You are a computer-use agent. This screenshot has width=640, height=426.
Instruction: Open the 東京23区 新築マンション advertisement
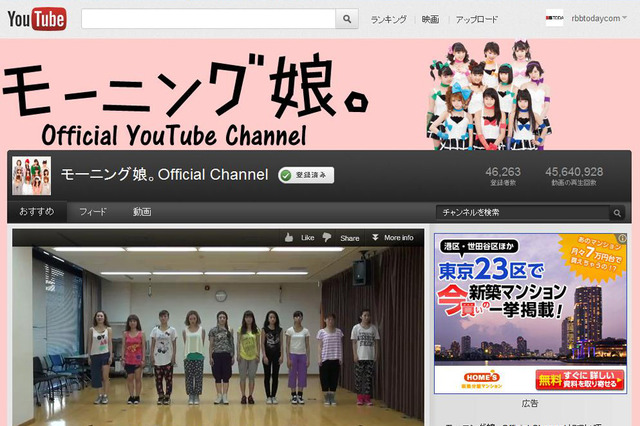click(x=530, y=313)
